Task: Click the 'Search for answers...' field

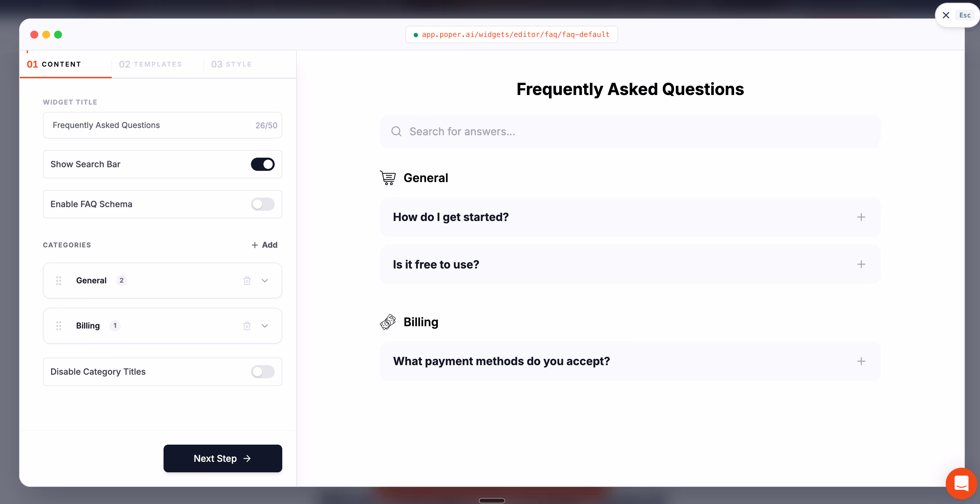Action: [x=630, y=131]
